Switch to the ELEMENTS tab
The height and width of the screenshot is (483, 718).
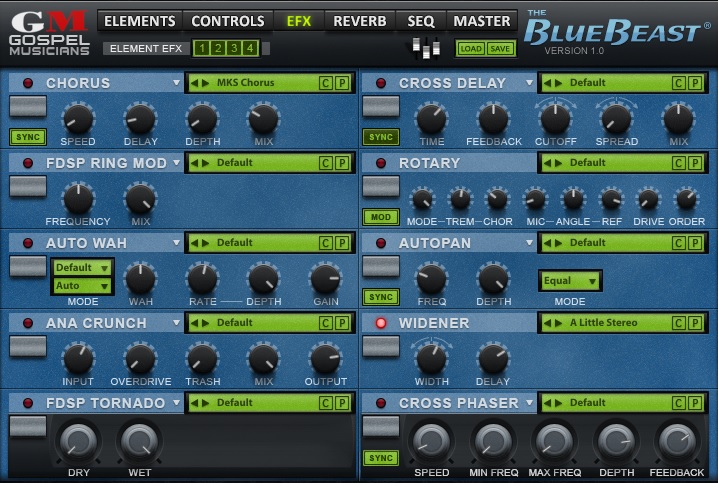140,21
